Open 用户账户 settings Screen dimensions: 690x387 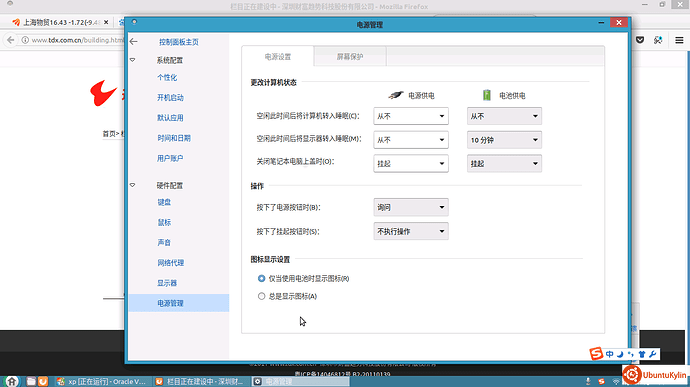(170, 158)
